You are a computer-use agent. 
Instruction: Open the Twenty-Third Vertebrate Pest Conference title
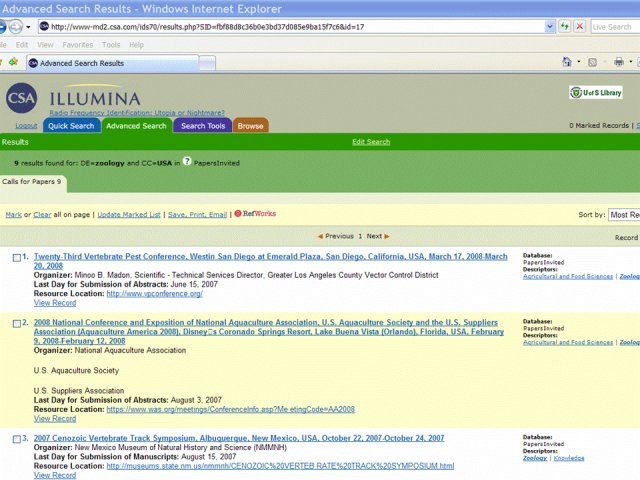[x=271, y=261]
